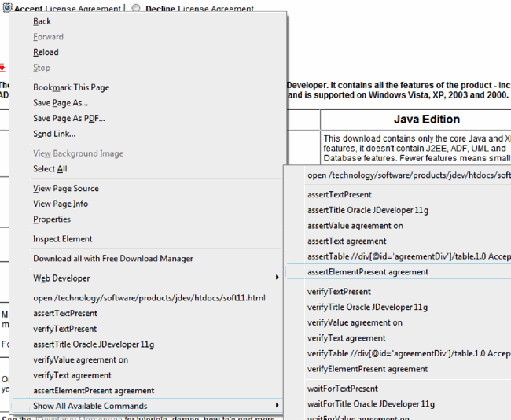
Task: Click the red download arrow icon
Action: point(3,68)
